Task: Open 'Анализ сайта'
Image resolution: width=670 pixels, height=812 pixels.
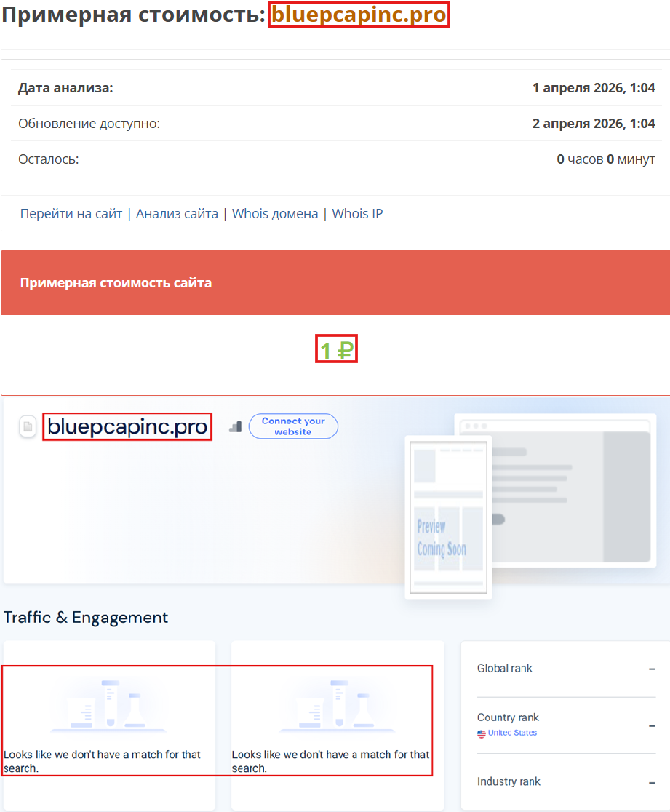Action: 175,213
